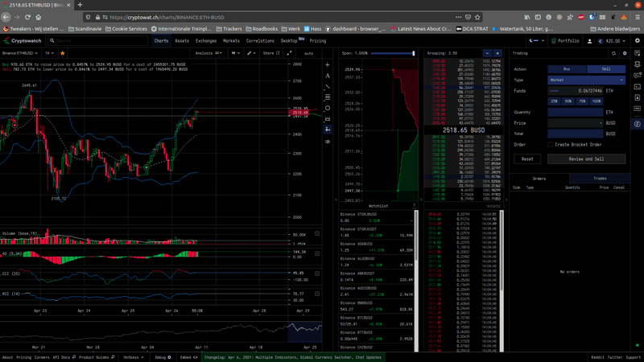The height and width of the screenshot is (362, 644).
Task: Collapse the CCI indicator panel
Action: [x=317, y=274]
